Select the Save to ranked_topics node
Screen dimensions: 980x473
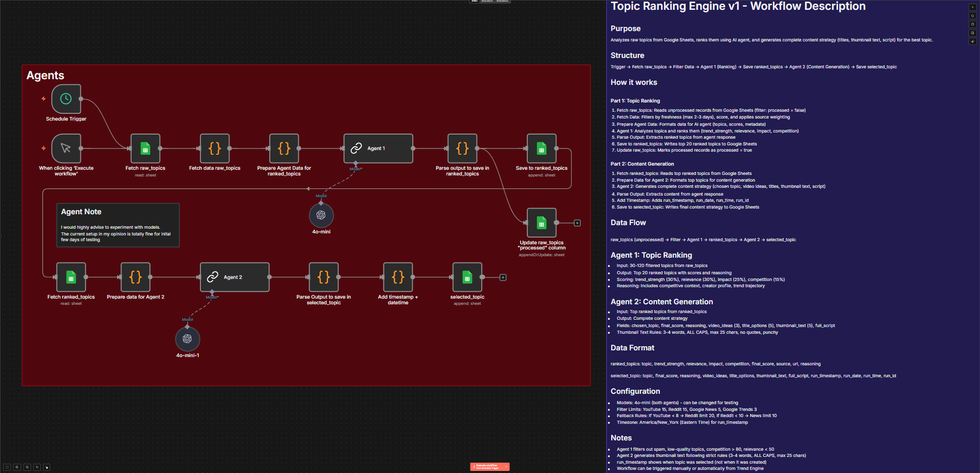click(541, 148)
